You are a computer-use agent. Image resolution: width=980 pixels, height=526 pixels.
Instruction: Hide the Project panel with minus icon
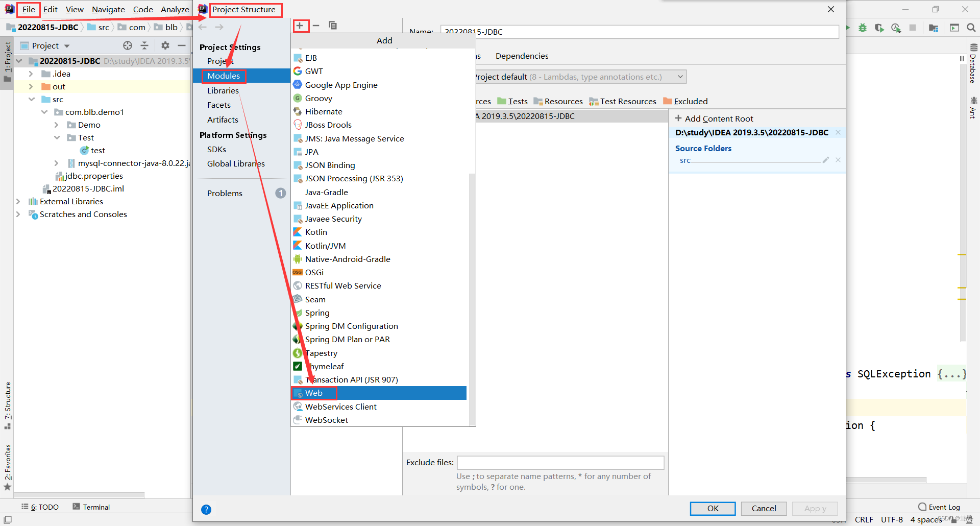(181, 45)
